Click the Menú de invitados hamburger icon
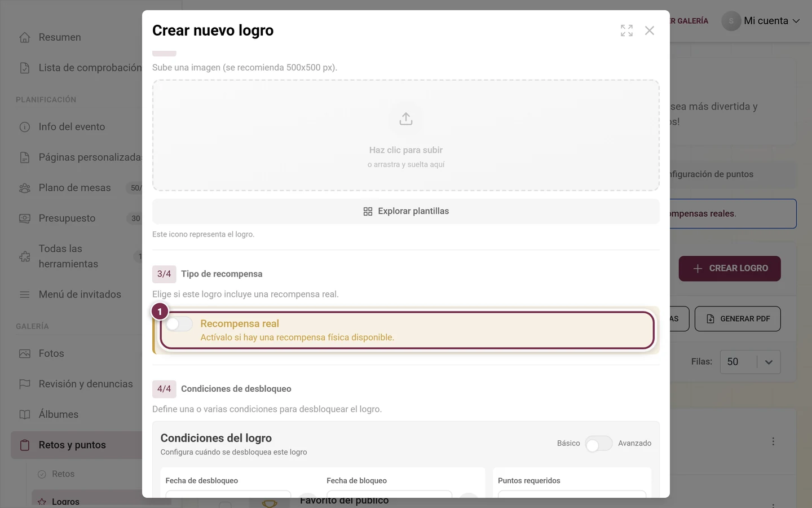This screenshot has height=508, width=812. pos(25,295)
